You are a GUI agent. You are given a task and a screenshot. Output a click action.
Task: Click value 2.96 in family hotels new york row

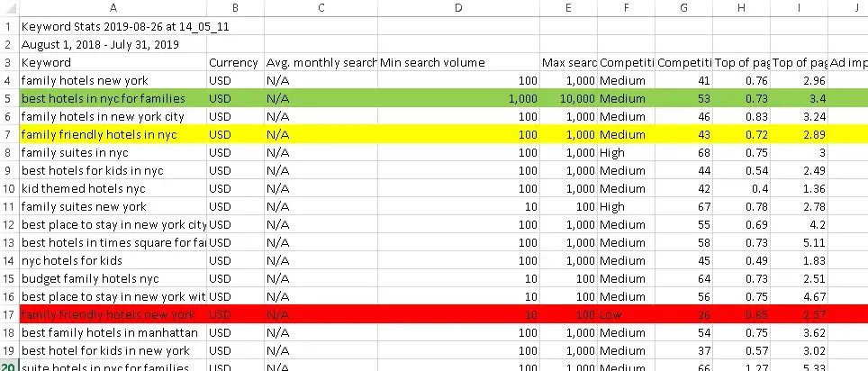799,81
